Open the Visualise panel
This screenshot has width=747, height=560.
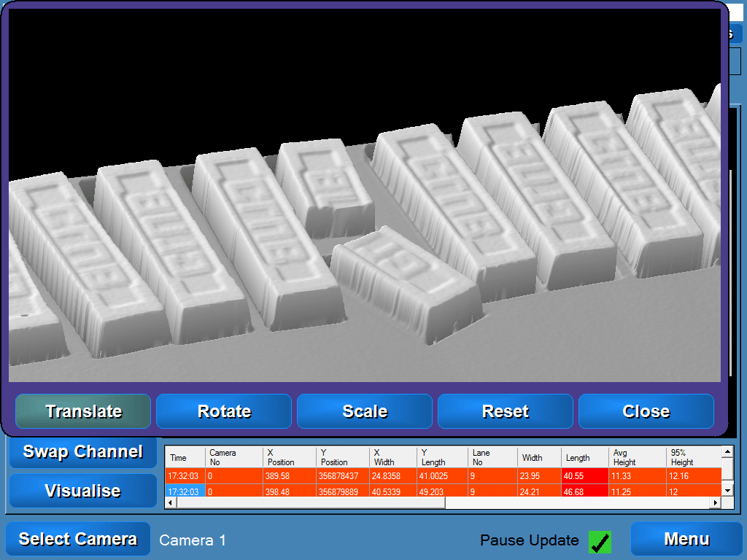click(x=82, y=491)
